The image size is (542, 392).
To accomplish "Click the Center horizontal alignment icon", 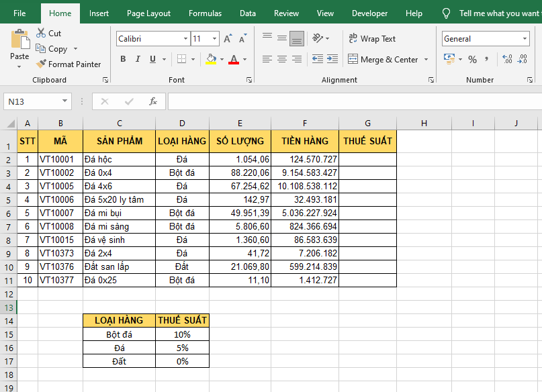I will (x=282, y=60).
